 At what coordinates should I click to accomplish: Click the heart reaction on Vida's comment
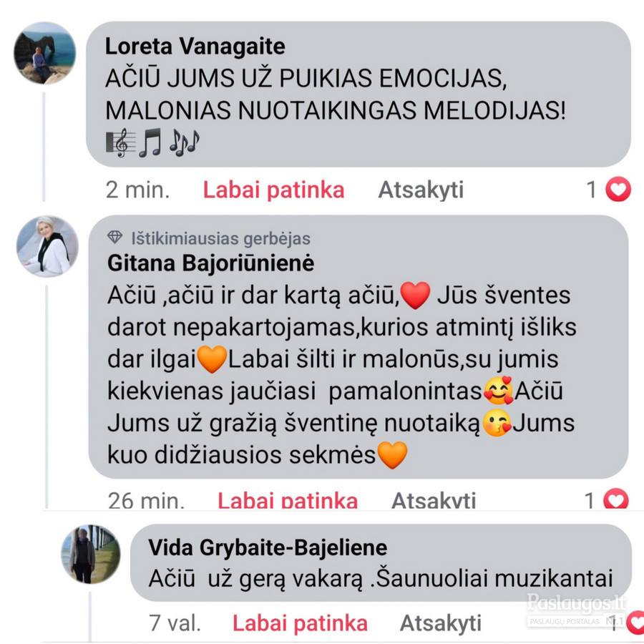[x=636, y=622]
